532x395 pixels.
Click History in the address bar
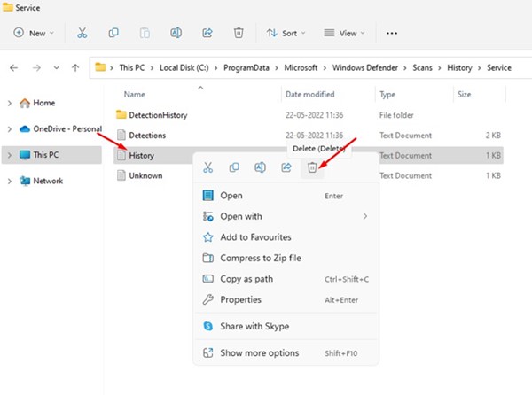coord(459,68)
